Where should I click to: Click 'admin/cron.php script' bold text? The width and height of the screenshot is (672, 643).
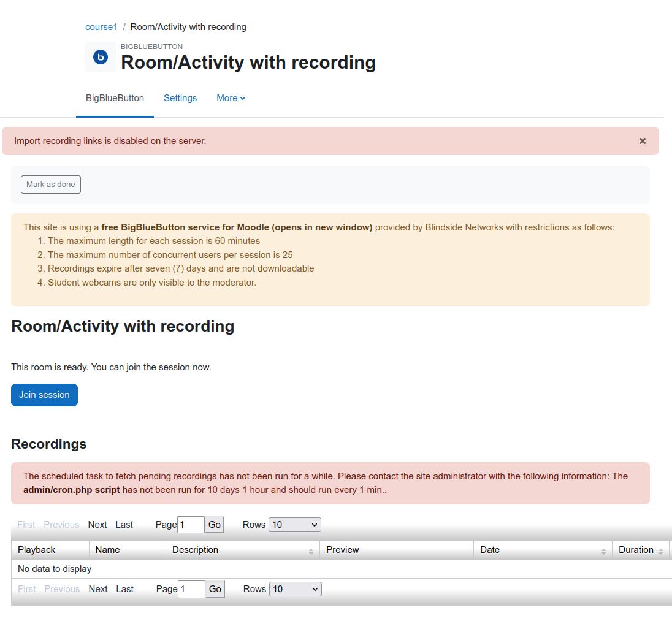72,490
